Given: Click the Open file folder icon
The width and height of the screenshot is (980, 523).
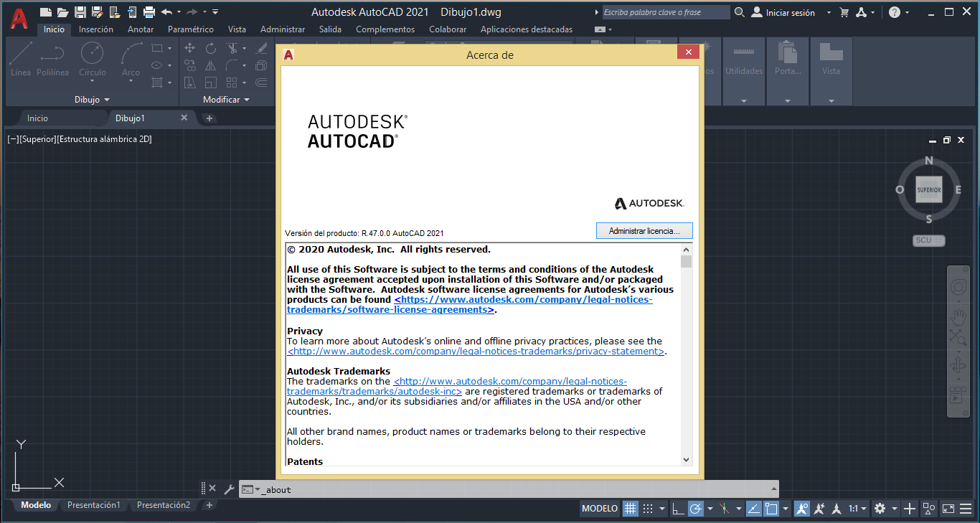Looking at the screenshot, I should 63,12.
